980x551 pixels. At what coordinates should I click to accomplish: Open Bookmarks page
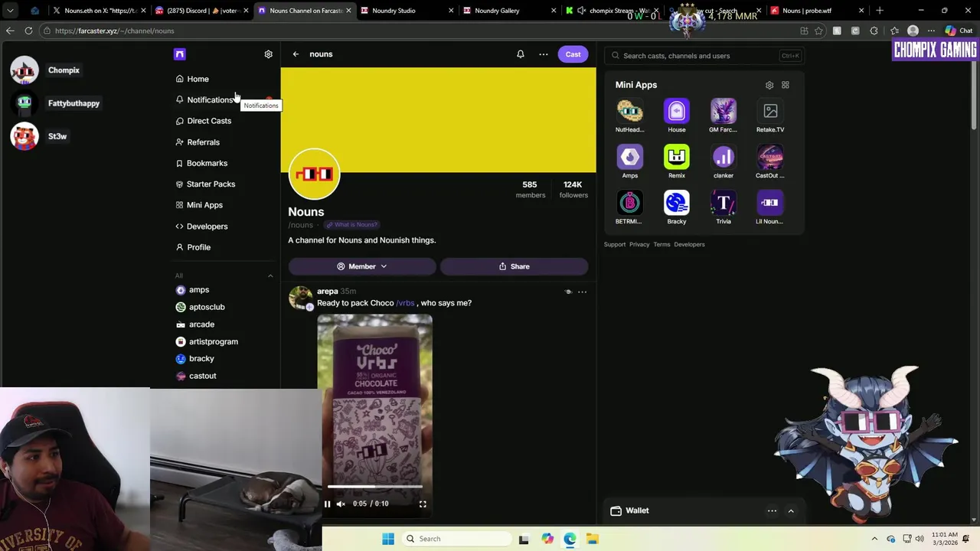point(201,163)
